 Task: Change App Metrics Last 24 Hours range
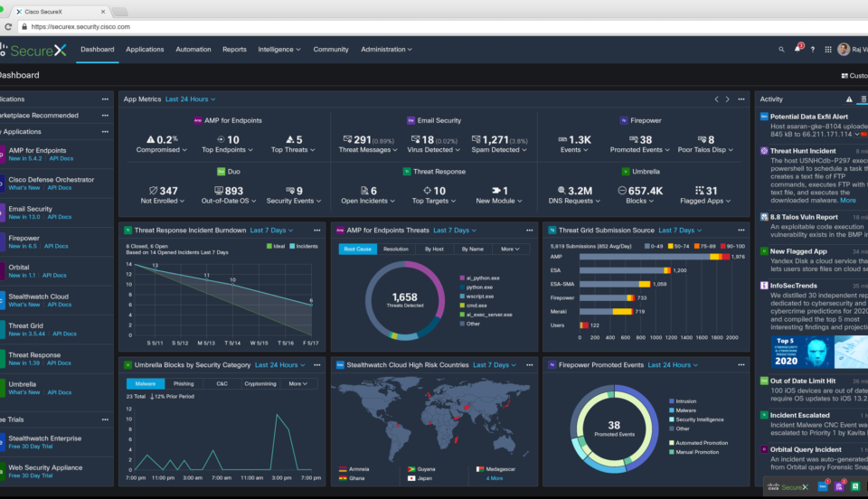click(x=191, y=99)
